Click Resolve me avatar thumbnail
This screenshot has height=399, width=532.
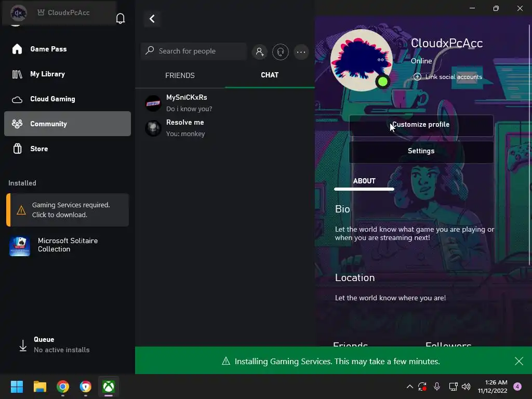(153, 128)
